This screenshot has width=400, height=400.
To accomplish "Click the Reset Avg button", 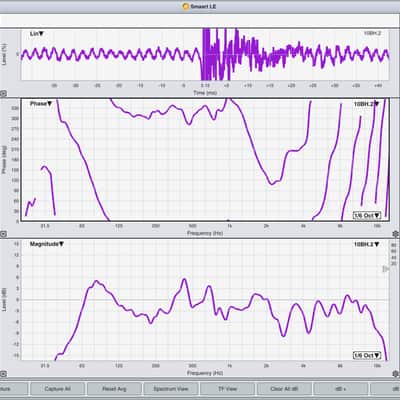I will [x=114, y=389].
